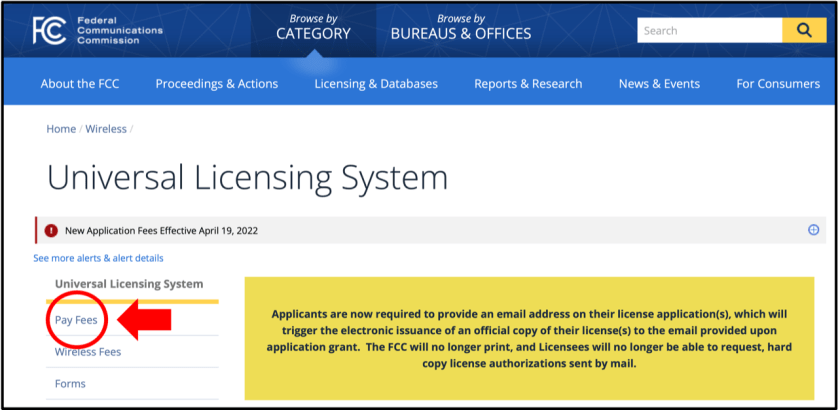Screen dimensions: 838x410
Task: Click the red alert exclamation icon
Action: [x=51, y=230]
